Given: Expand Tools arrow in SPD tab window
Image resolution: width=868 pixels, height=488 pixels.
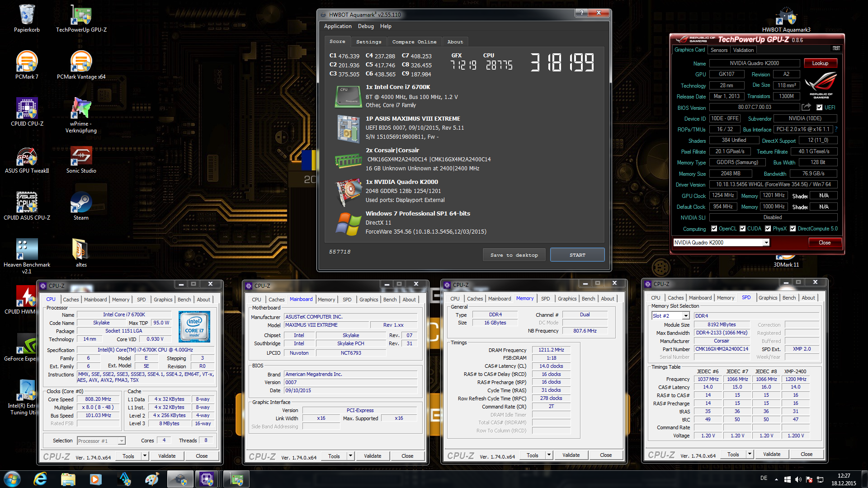Looking at the screenshot, I should (x=750, y=454).
